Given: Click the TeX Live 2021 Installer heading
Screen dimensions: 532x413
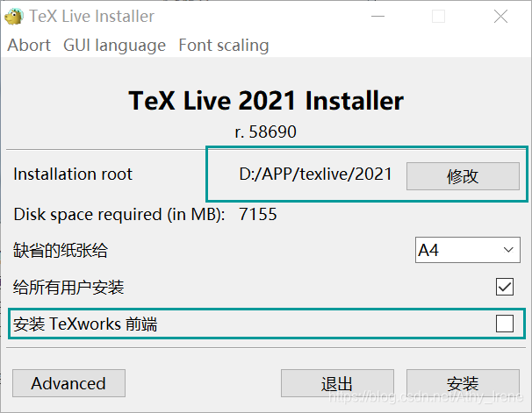Looking at the screenshot, I should coord(266,101).
